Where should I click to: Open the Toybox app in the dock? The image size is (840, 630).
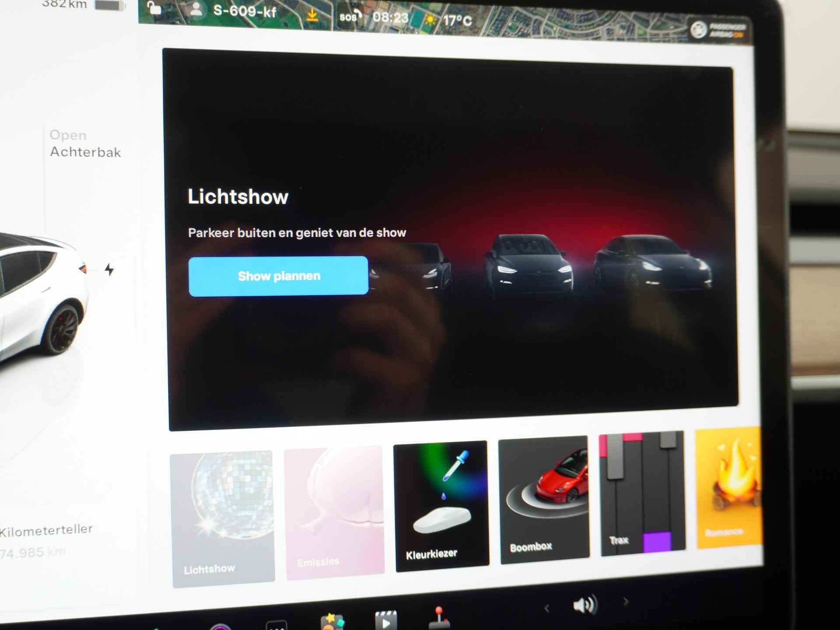pyautogui.click(x=332, y=622)
